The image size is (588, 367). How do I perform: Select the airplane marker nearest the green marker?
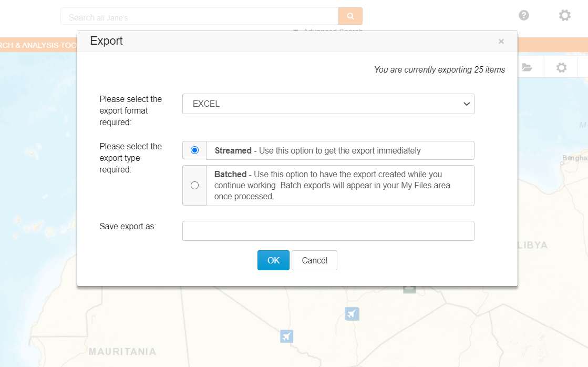[x=352, y=314]
